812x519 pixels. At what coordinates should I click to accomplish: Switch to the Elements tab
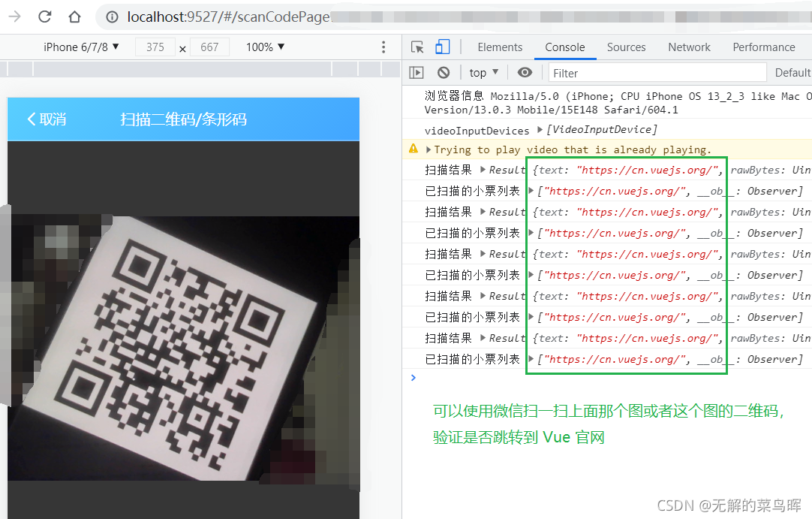[500, 47]
